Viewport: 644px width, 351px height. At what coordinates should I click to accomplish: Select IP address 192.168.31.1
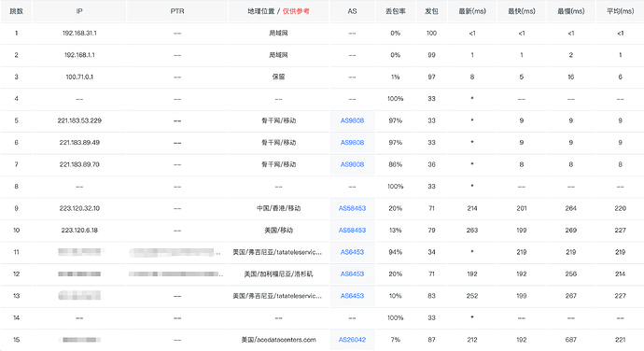[79, 33]
